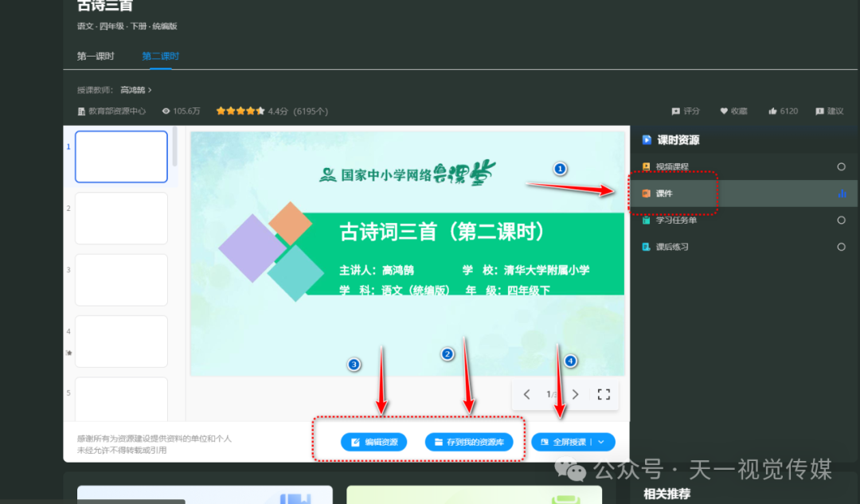
Task: Click the fourth star in the rating row
Action: click(x=250, y=111)
